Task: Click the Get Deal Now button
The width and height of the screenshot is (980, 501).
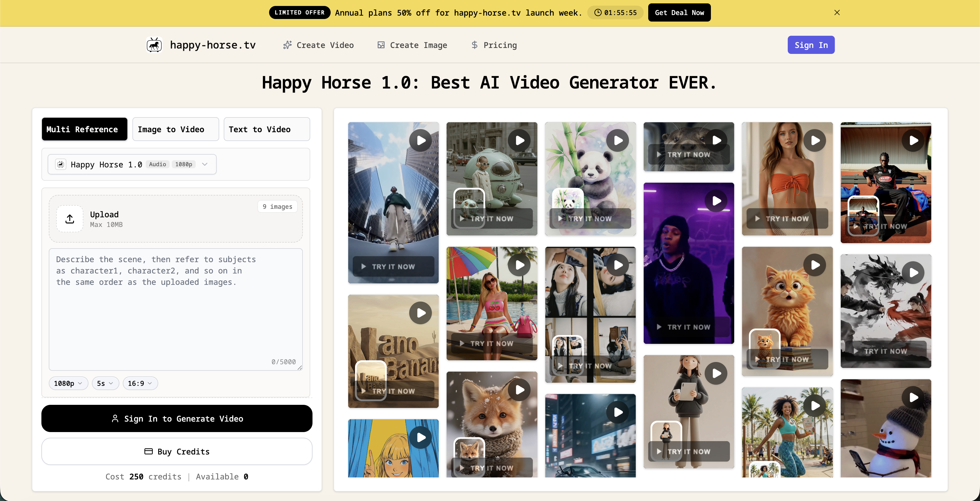Action: 679,12
